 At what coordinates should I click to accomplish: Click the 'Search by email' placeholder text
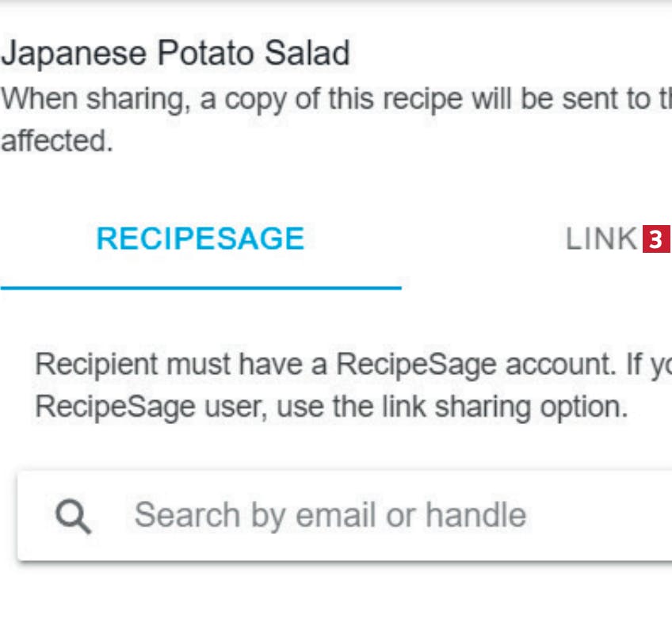[x=256, y=516]
